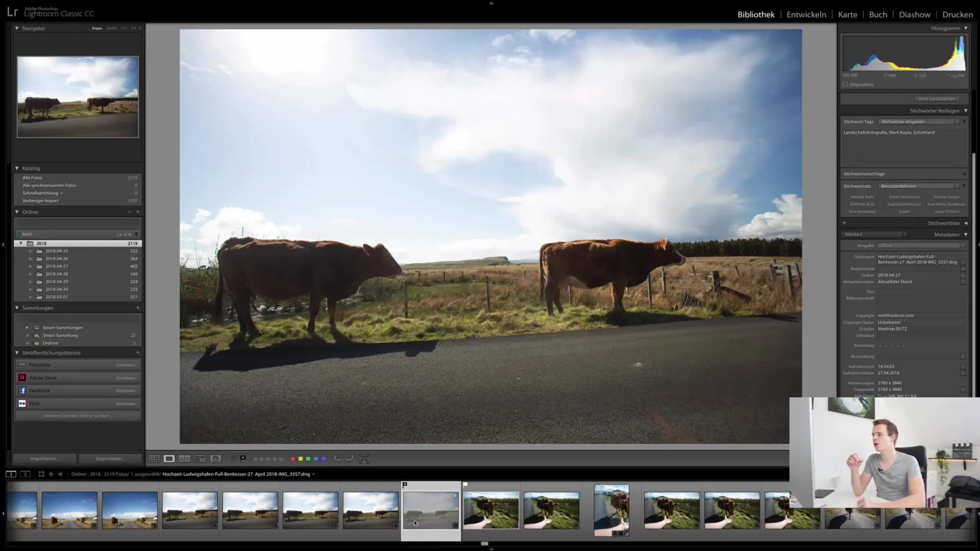
Task: Open metadata Standard view dropdown
Action: (875, 234)
